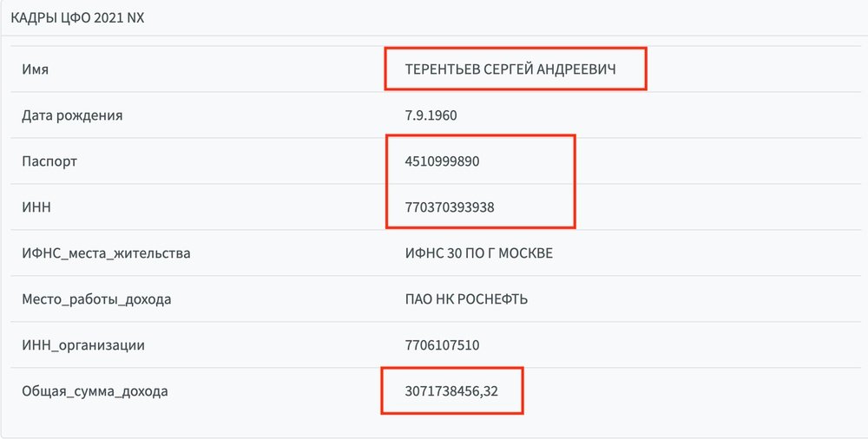This screenshot has width=868, height=439.
Task: Click the Общая_сумма_дохода field label
Action: (x=95, y=391)
